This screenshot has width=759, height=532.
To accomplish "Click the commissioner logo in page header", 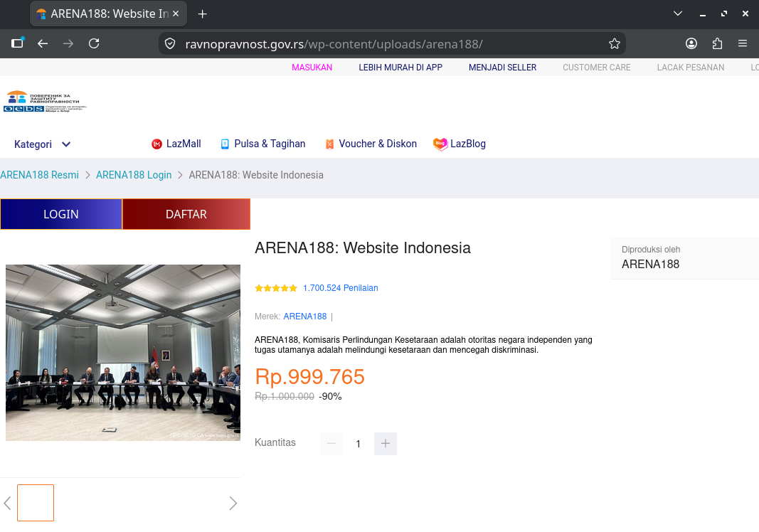I will coord(45,101).
